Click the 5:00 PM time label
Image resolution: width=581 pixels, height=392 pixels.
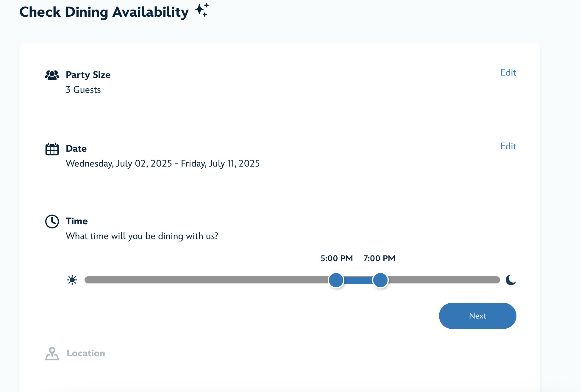pyautogui.click(x=336, y=258)
